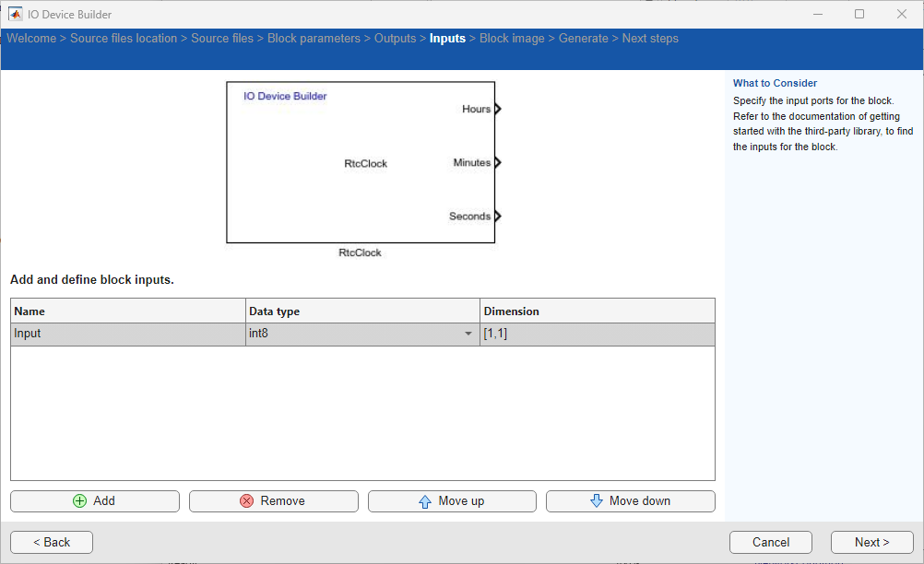Click the Next button
This screenshot has width=924, height=564.
[x=871, y=542]
